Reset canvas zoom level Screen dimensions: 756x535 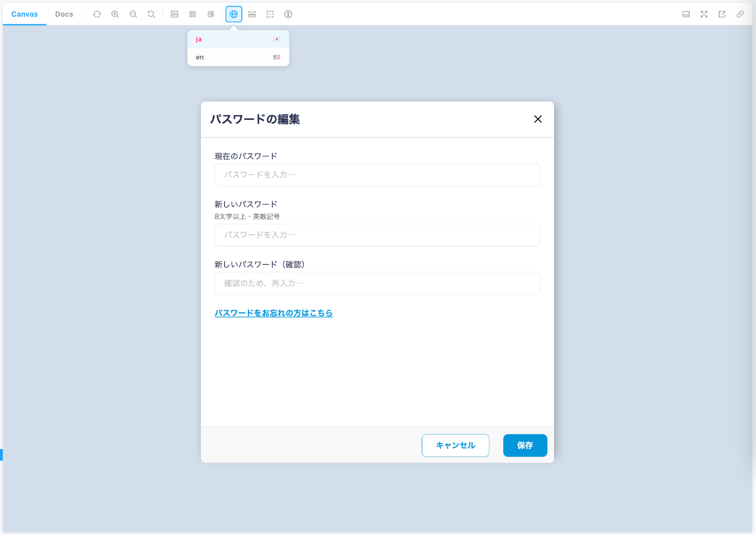click(151, 14)
